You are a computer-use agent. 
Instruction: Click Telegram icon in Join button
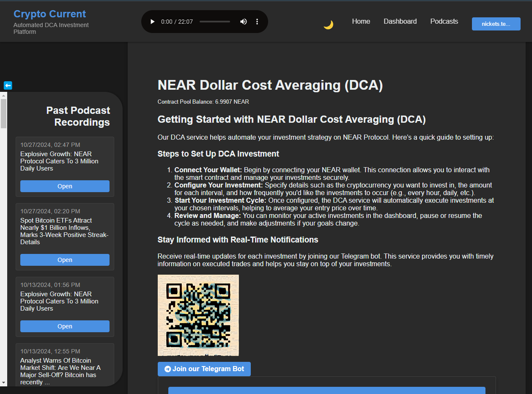point(167,369)
